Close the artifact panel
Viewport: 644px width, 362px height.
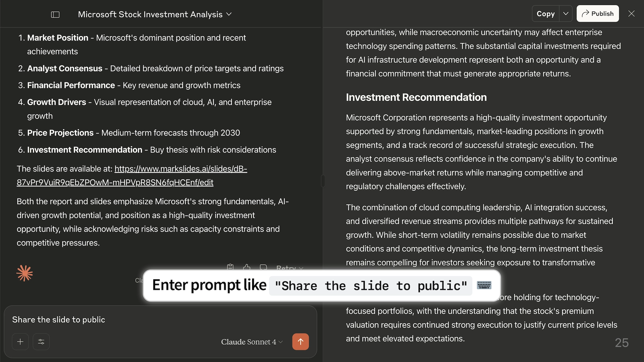(x=631, y=14)
